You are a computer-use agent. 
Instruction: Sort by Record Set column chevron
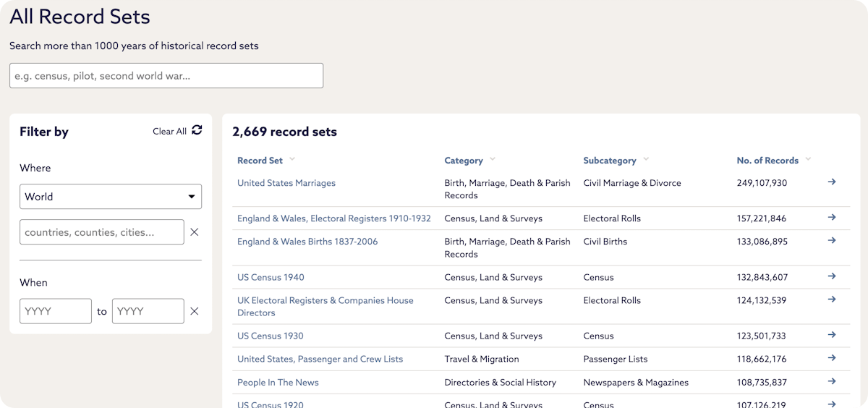click(x=292, y=159)
